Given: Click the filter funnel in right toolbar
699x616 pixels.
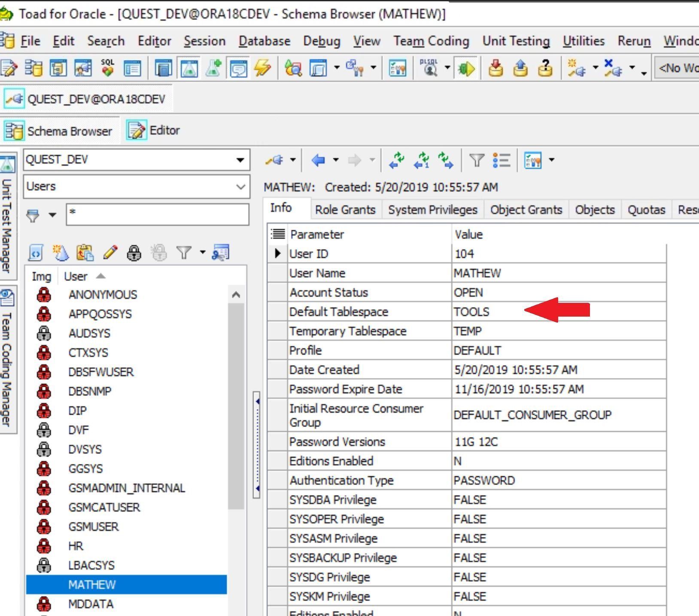Looking at the screenshot, I should pos(477,160).
